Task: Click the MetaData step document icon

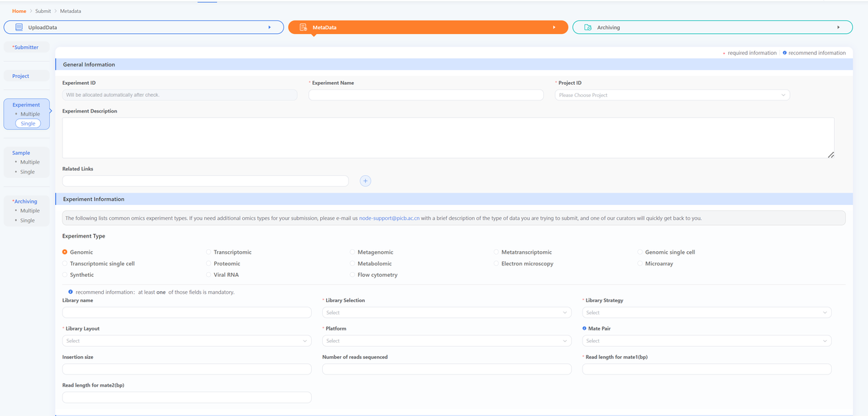Action: click(303, 27)
